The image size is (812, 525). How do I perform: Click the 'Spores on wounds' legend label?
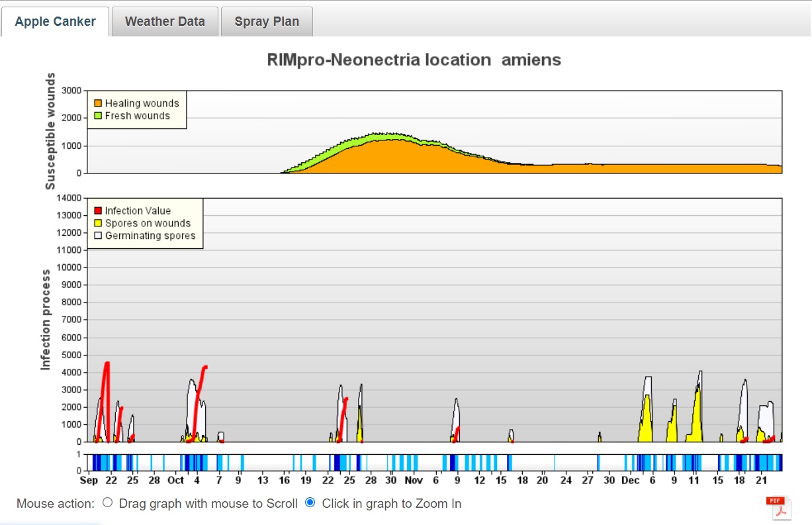(x=148, y=223)
